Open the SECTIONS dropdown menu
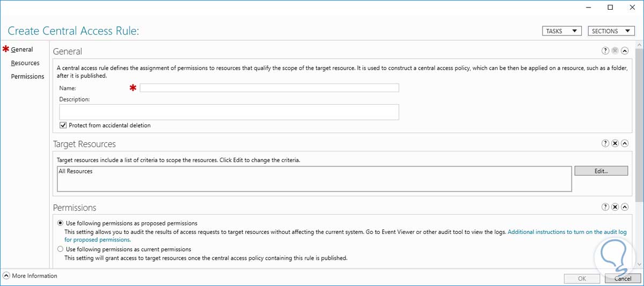644x286 pixels. pyautogui.click(x=611, y=31)
